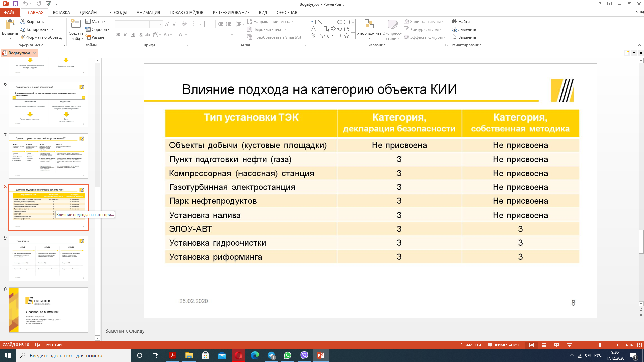Open the font size dropdown

(160, 24)
